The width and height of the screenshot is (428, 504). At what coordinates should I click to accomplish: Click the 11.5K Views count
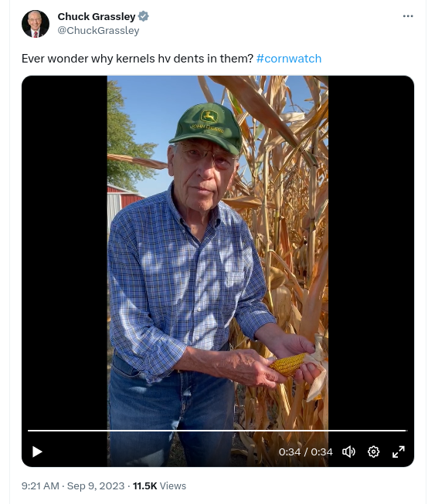[x=159, y=485]
